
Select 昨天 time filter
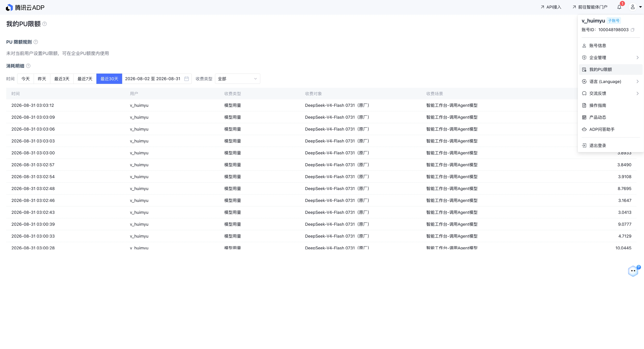click(42, 79)
